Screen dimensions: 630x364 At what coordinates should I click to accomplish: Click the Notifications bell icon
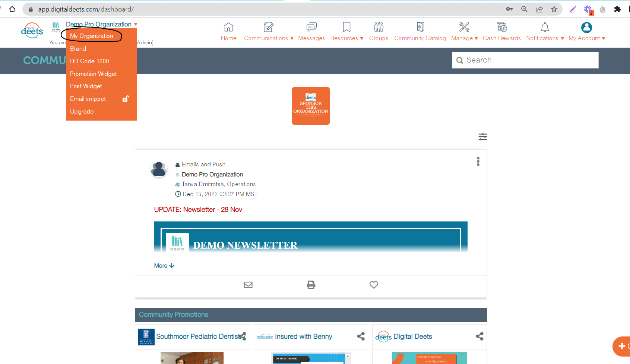tap(545, 27)
